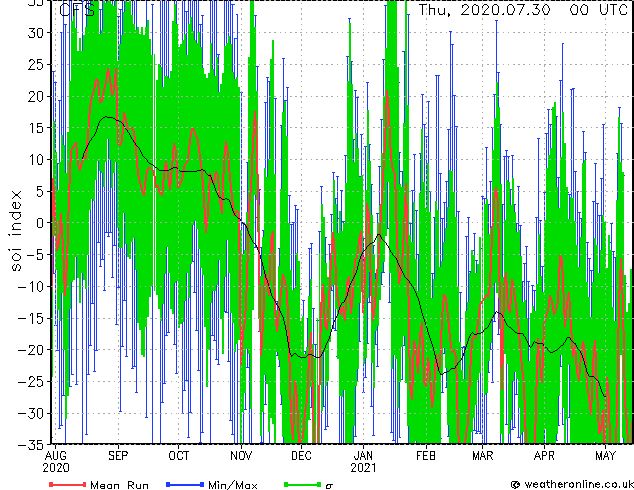Image resolution: width=634 pixels, height=490 pixels.
Task: Click the -10 y-axis tick label
Action: 32,287
